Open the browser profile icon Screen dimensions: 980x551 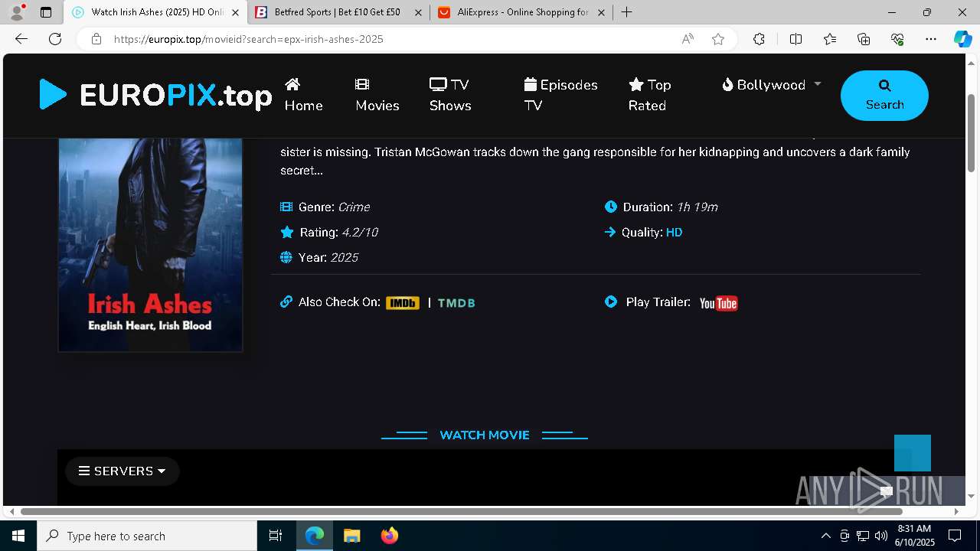[x=17, y=12]
